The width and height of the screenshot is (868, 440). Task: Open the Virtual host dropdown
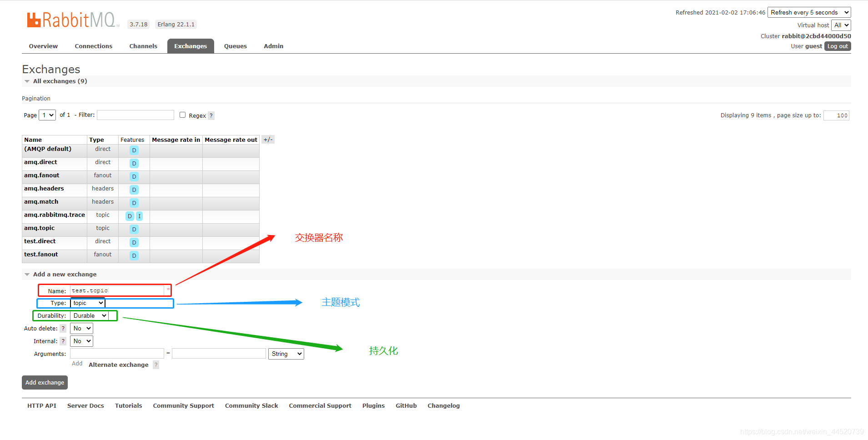click(x=841, y=25)
